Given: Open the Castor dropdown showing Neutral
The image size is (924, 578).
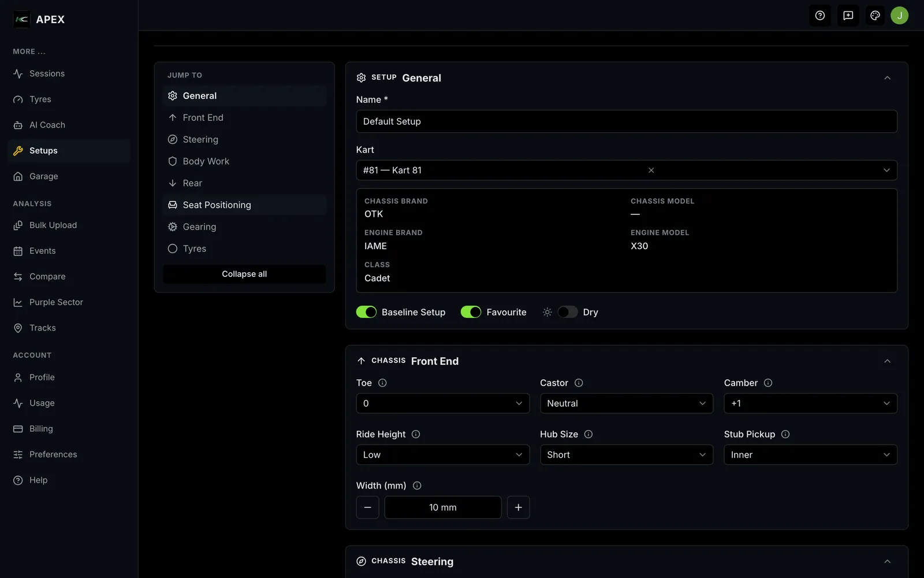Looking at the screenshot, I should [627, 403].
